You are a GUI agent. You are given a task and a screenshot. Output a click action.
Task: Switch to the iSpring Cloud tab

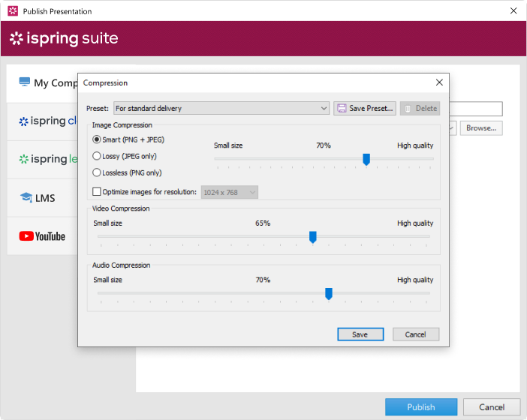coord(43,121)
